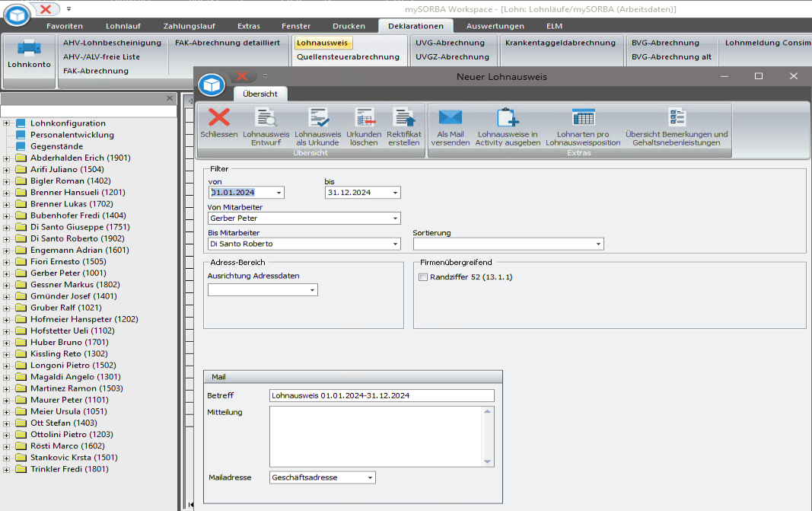The height and width of the screenshot is (511, 812).
Task: Open the Drucken ribbon tab
Action: [349, 26]
